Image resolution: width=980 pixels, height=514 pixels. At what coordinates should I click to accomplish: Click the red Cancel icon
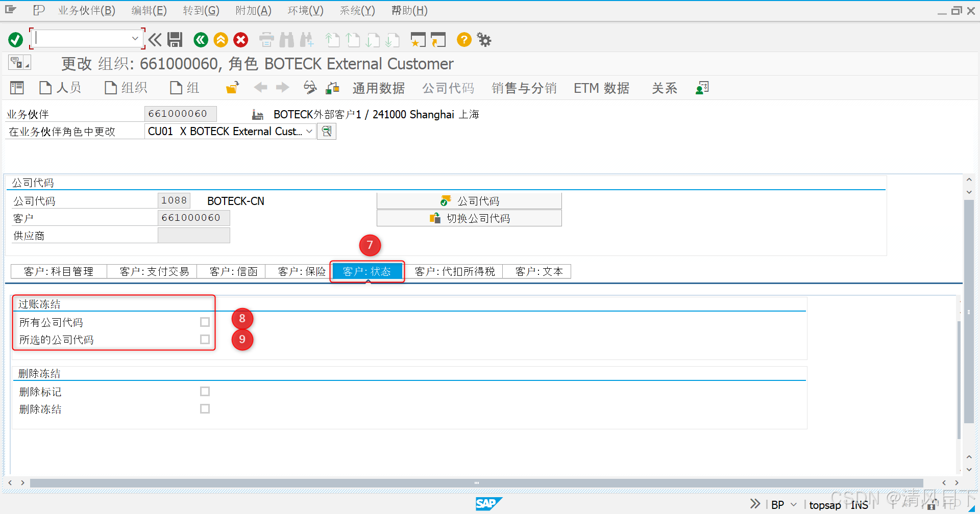[x=240, y=40]
